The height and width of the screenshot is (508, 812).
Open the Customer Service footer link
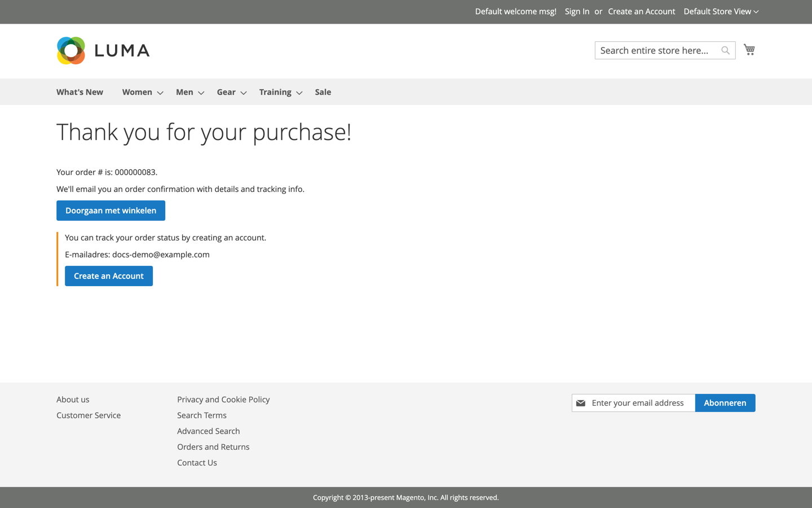coord(89,415)
